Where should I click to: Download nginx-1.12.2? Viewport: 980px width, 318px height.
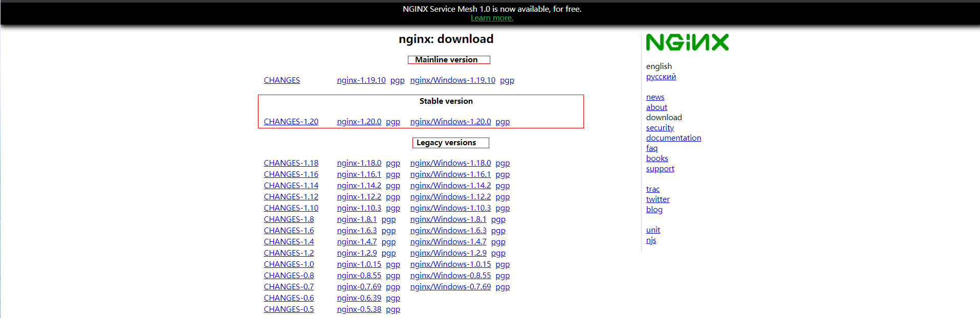359,197
